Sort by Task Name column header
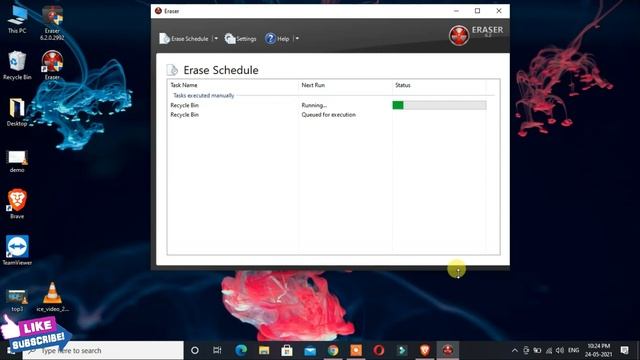Image resolution: width=640 pixels, height=360 pixels. [184, 85]
